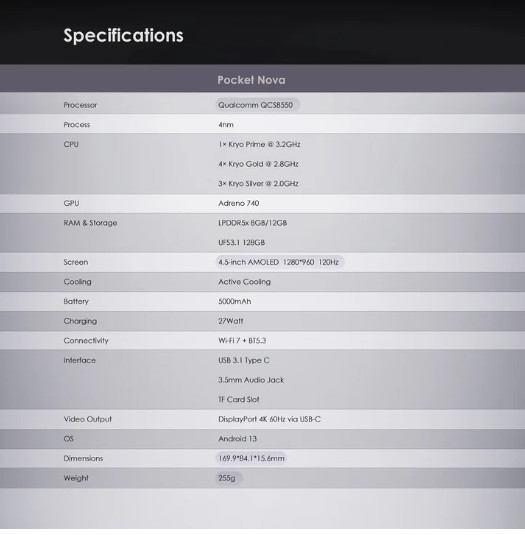Click the highlighted 169.9*84.1*15.6mm dimensions
Screen dimensions: 525x535
251,458
